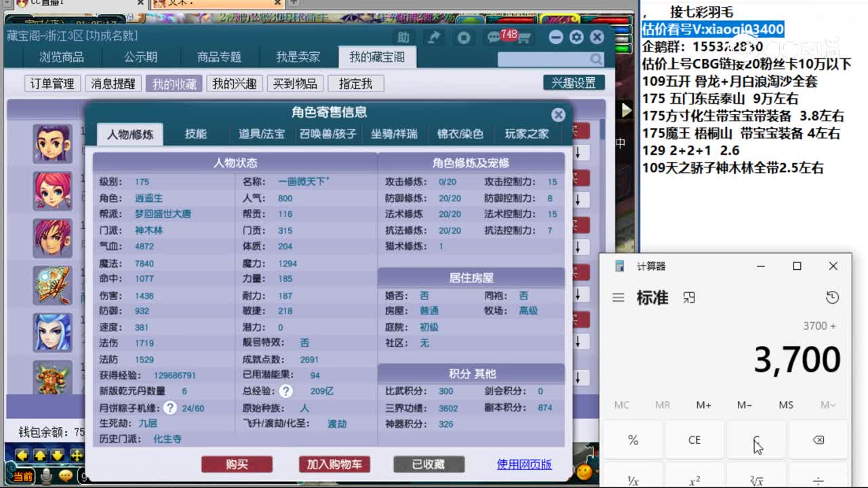Open the calculator hamburger navigation menu
The height and width of the screenshot is (488, 868).
pos(618,298)
